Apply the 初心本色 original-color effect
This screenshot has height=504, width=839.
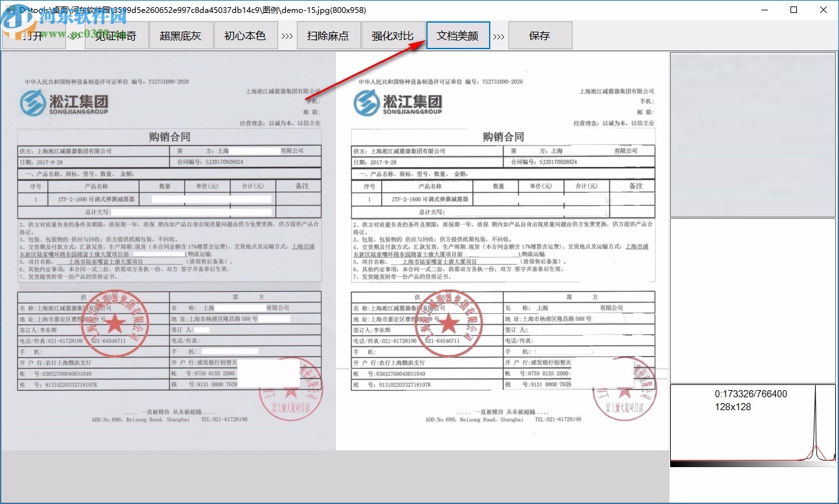click(246, 36)
